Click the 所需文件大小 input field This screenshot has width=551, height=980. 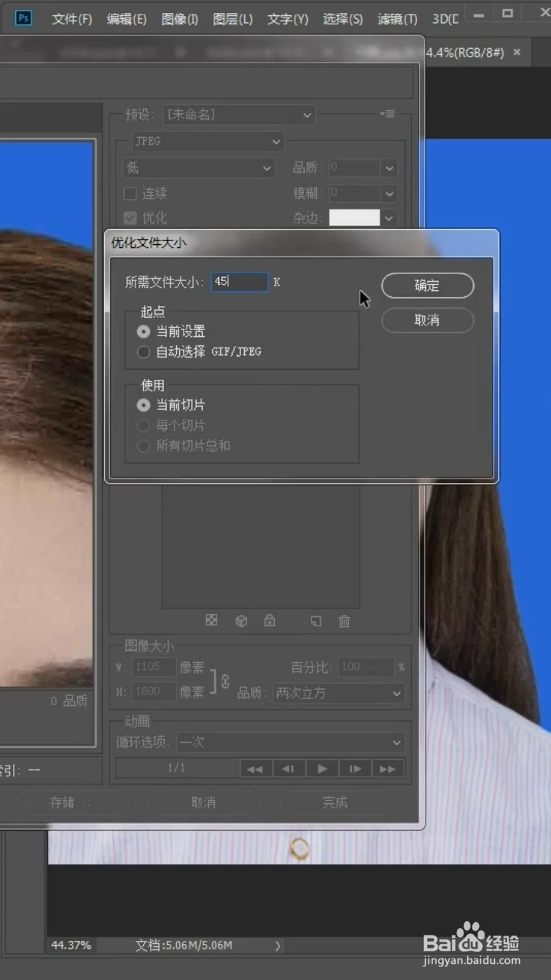[x=240, y=282]
